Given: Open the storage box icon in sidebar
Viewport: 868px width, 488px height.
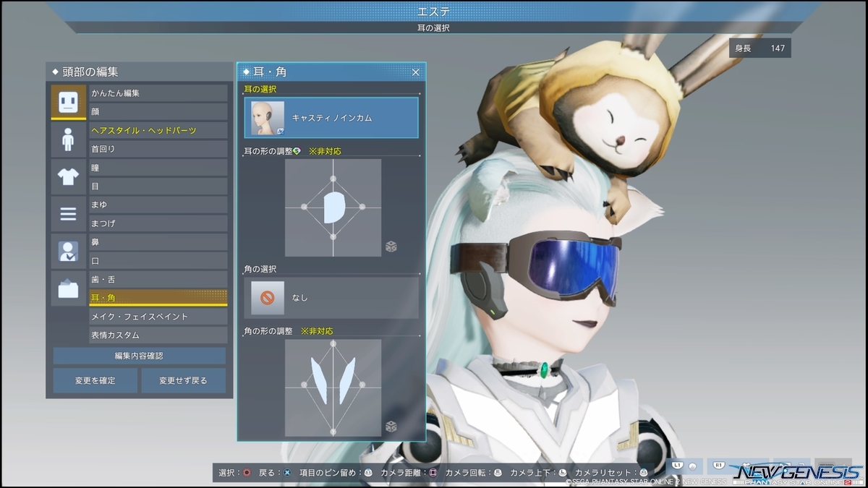Looking at the screenshot, I should point(68,288).
